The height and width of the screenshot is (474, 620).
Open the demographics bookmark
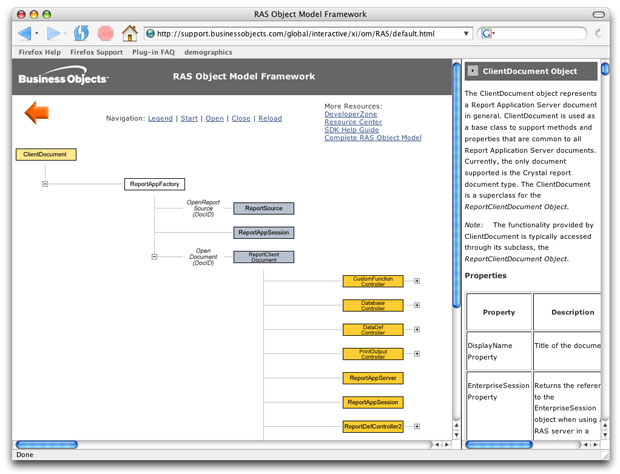tap(208, 52)
